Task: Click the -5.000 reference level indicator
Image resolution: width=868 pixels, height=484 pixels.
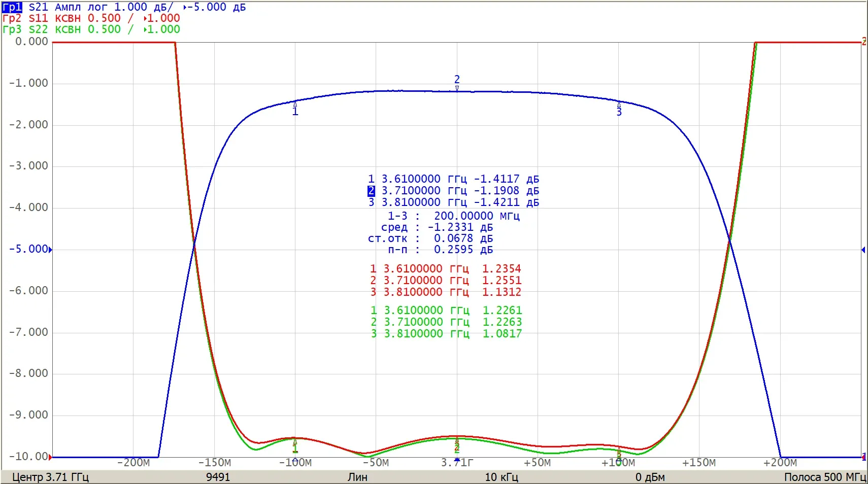Action: [30, 249]
